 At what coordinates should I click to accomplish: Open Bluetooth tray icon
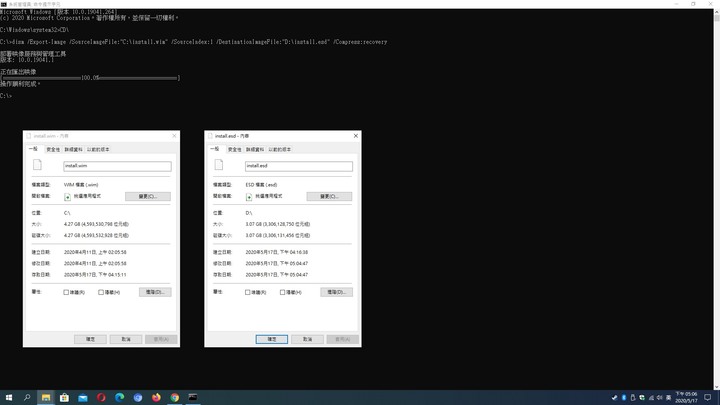pyautogui.click(x=624, y=398)
